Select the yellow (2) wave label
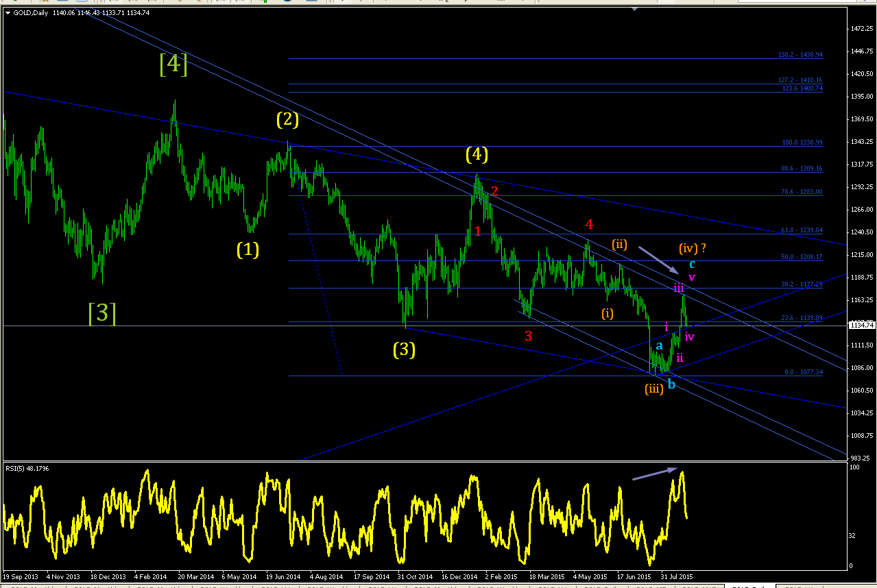 pos(287,120)
